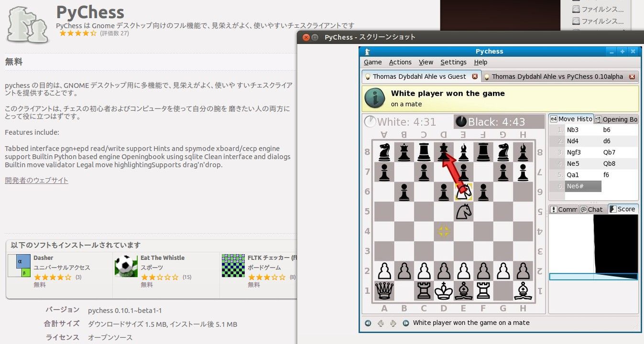Select the first ファイルシス... item at top right
Viewport: 644px width, 344px height.
point(598,9)
